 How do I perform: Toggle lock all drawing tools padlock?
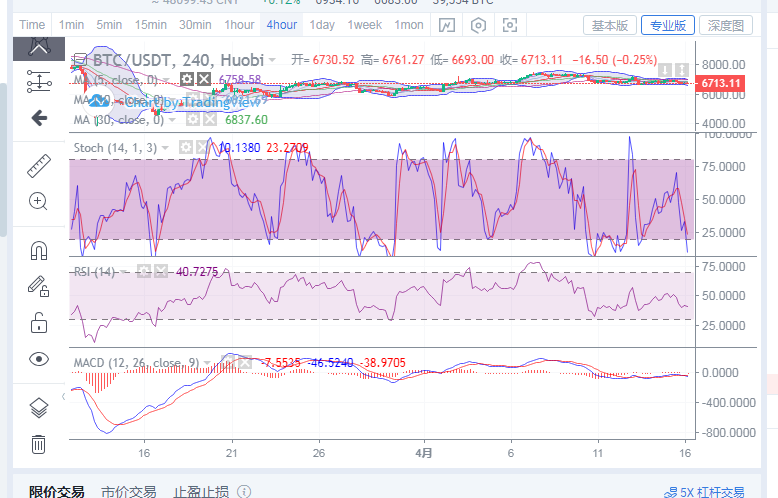coord(39,322)
